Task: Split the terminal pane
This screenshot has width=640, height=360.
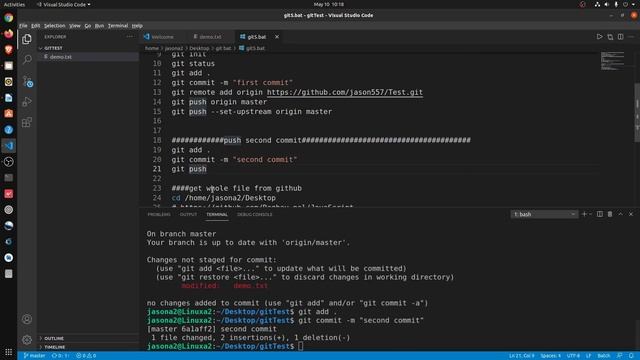Action: 600,214
